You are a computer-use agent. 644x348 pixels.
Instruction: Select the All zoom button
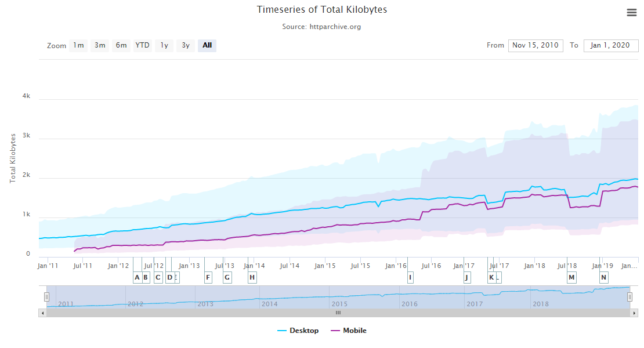[x=207, y=45]
